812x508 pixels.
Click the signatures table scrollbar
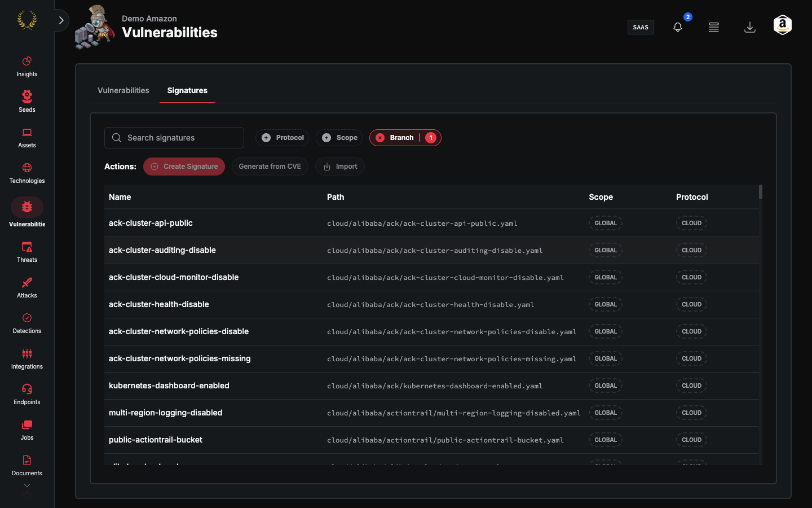(x=761, y=192)
